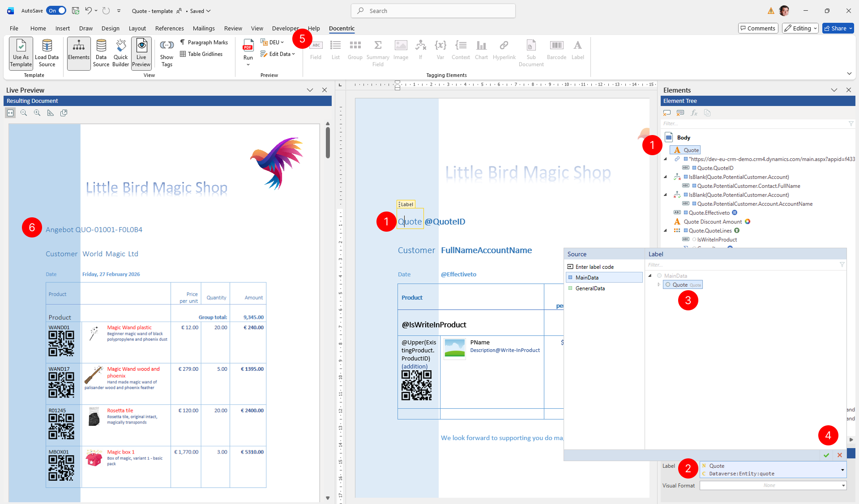859x504 pixels.
Task: Toggle Paragraph Marks display
Action: (204, 42)
